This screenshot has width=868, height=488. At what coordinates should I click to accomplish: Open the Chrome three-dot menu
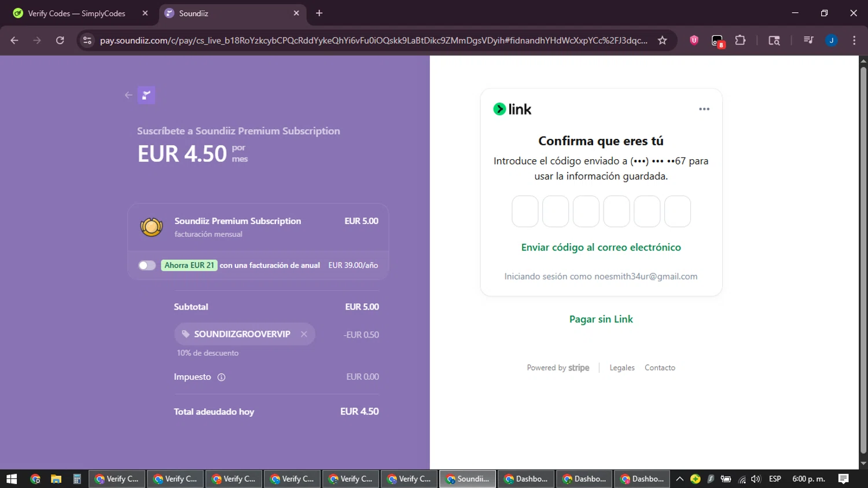pyautogui.click(x=854, y=41)
